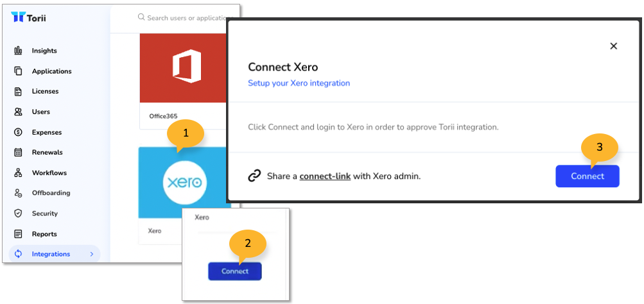Open Renewals in sidebar
Image resolution: width=644 pixels, height=304 pixels.
(48, 152)
